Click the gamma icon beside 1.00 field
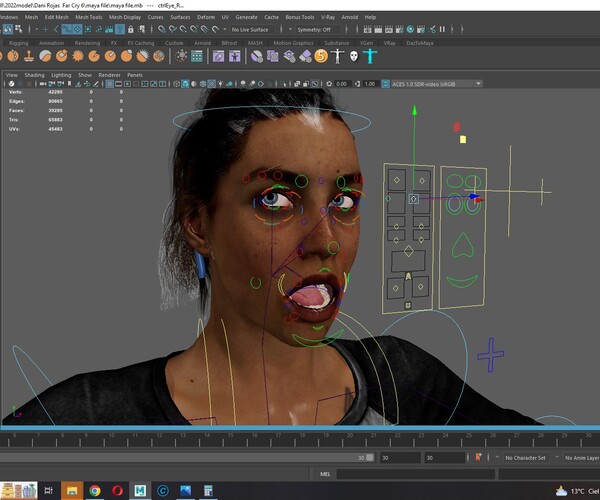 click(357, 84)
